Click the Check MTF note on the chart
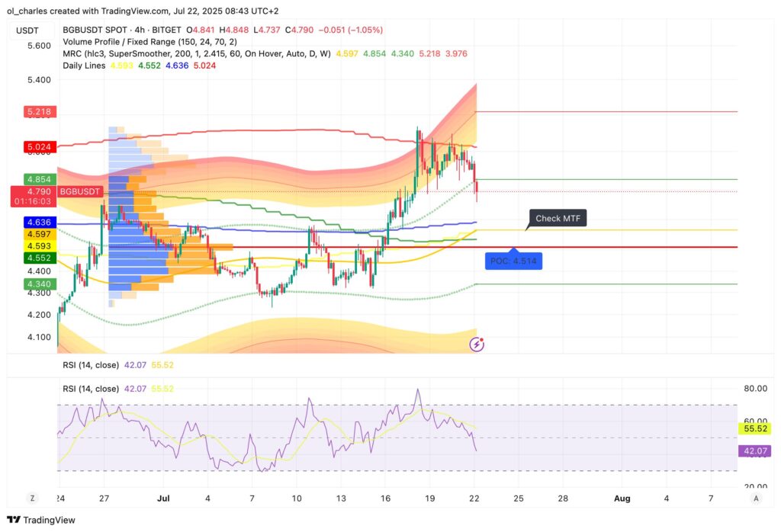Image resolution: width=781 pixels, height=532 pixels. pyautogui.click(x=558, y=218)
